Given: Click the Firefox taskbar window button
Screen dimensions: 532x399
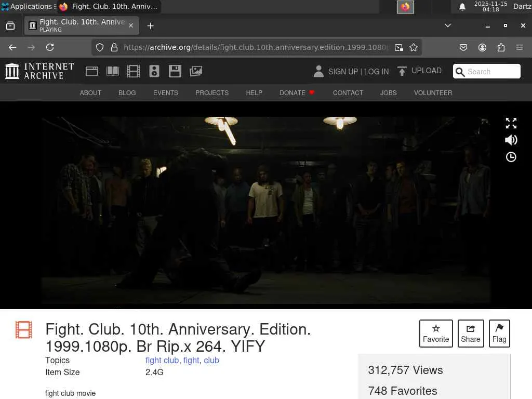Looking at the screenshot, I should (x=109, y=6).
